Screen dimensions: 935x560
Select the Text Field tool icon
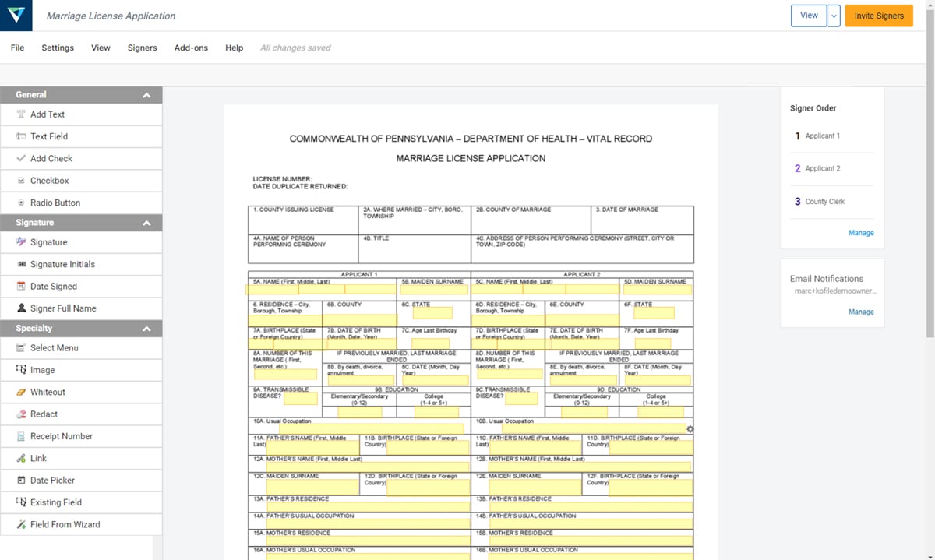(21, 136)
